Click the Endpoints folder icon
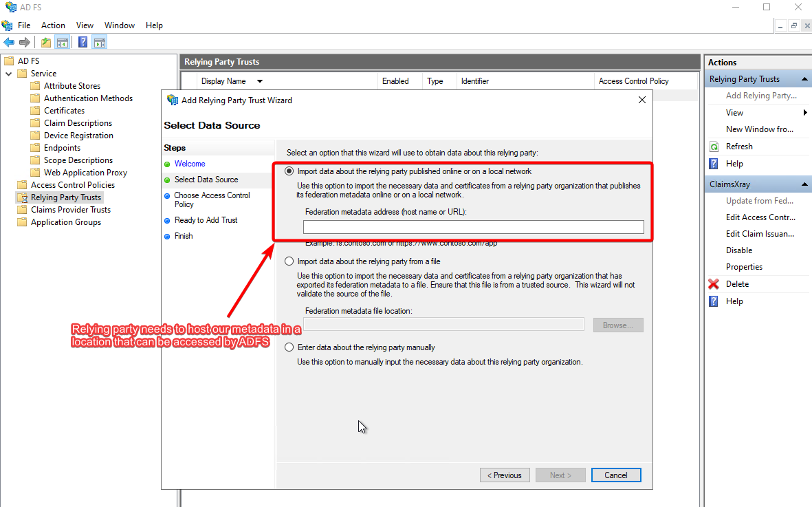 [x=35, y=148]
